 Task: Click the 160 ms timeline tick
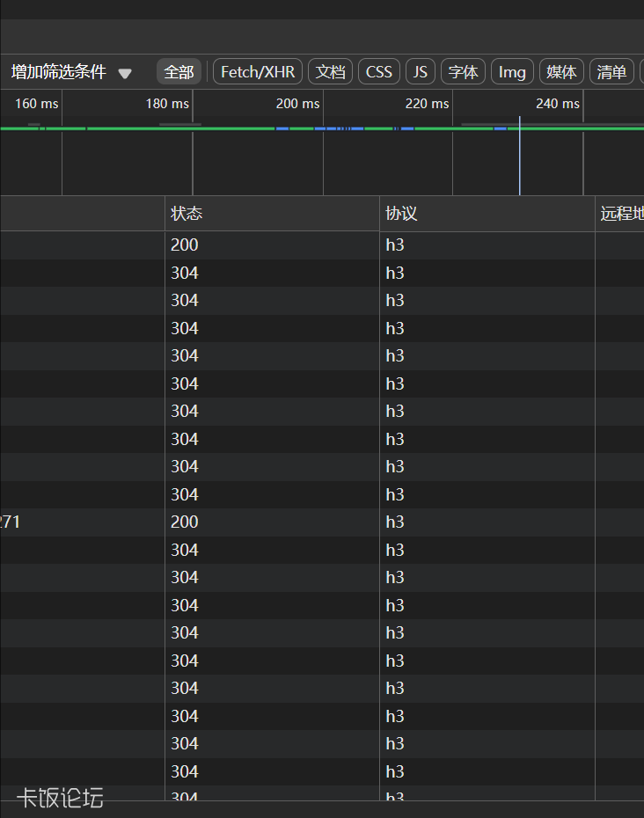click(x=37, y=104)
